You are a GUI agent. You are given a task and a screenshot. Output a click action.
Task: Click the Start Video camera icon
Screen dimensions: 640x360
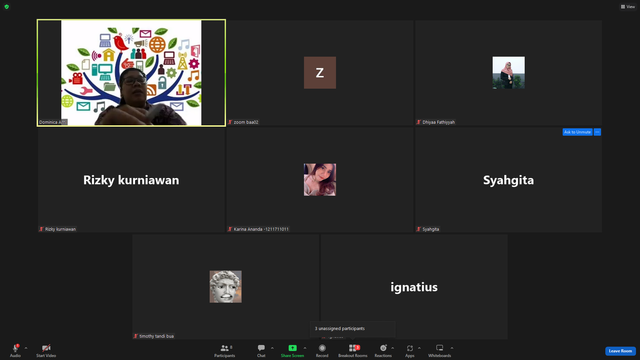click(46, 348)
